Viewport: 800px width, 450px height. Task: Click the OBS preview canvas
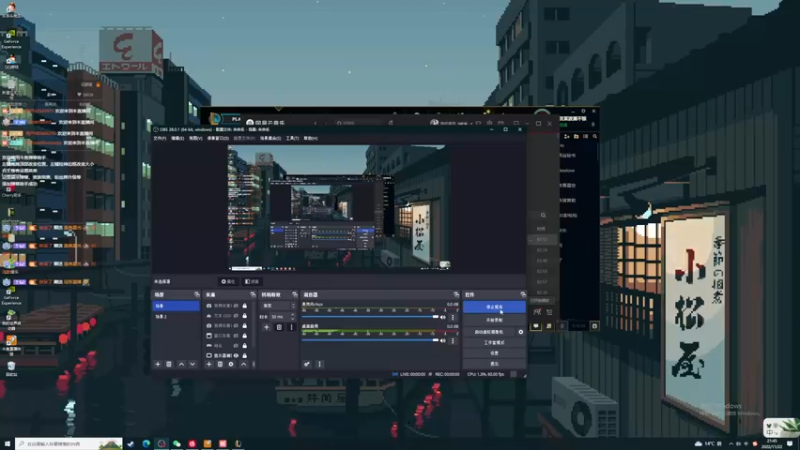pyautogui.click(x=339, y=208)
